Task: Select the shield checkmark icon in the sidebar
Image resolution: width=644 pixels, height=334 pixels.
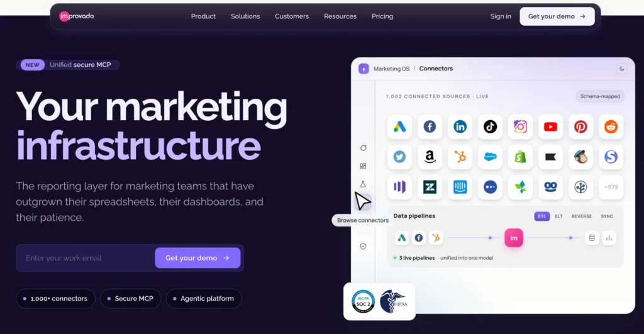Action: (x=363, y=247)
